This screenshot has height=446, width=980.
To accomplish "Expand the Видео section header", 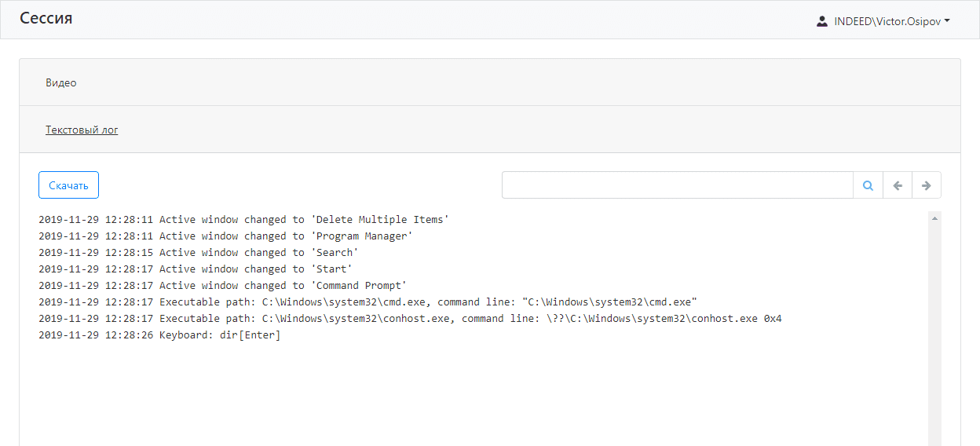I will click(x=61, y=82).
